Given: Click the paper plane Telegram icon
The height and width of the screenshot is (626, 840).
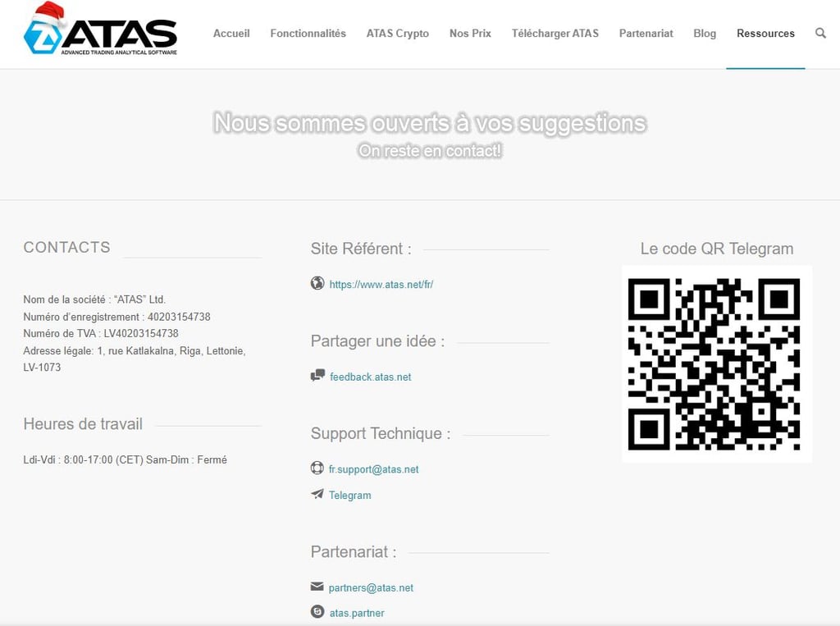Looking at the screenshot, I should coord(317,494).
